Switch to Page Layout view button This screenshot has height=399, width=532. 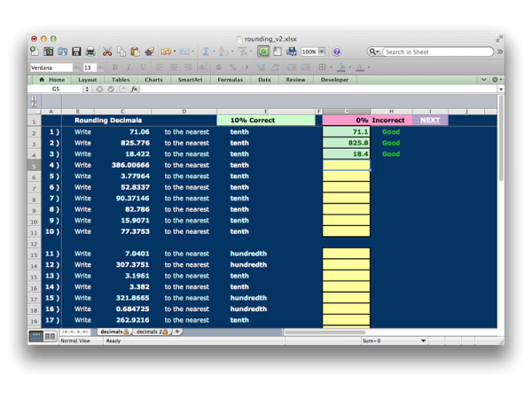pyautogui.click(x=50, y=337)
